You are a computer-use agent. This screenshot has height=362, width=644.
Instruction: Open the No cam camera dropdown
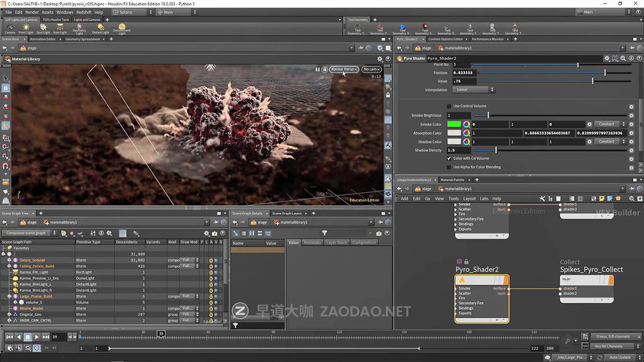[x=371, y=69]
